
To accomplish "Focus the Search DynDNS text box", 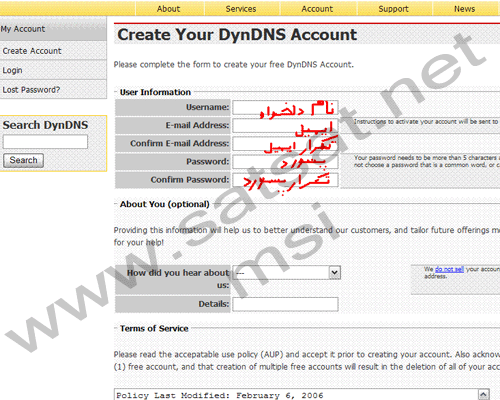I will click(45, 142).
